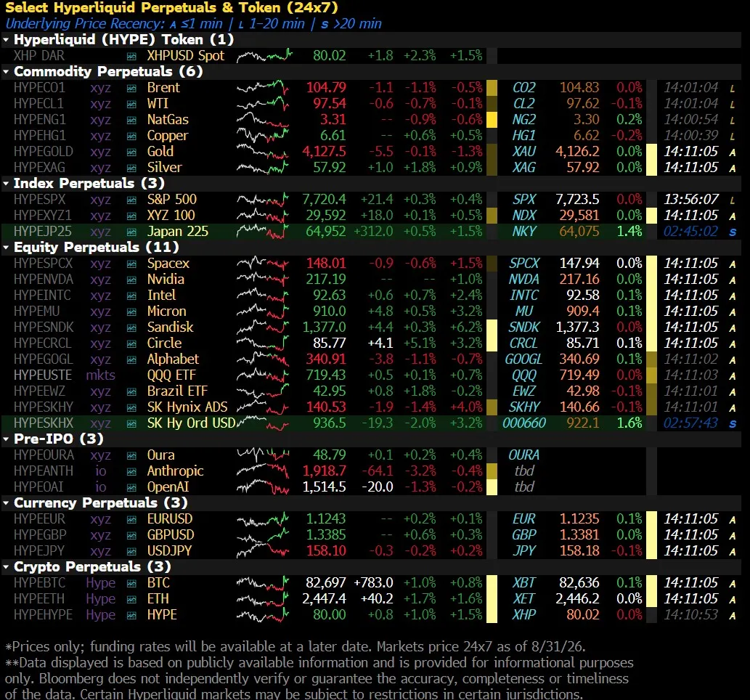The image size is (750, 700).
Task: Click the underlying ticker NKY
Action: pos(524,232)
